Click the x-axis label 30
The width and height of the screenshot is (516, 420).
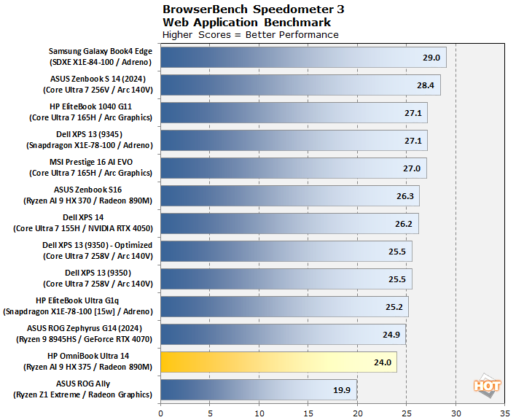456,413
